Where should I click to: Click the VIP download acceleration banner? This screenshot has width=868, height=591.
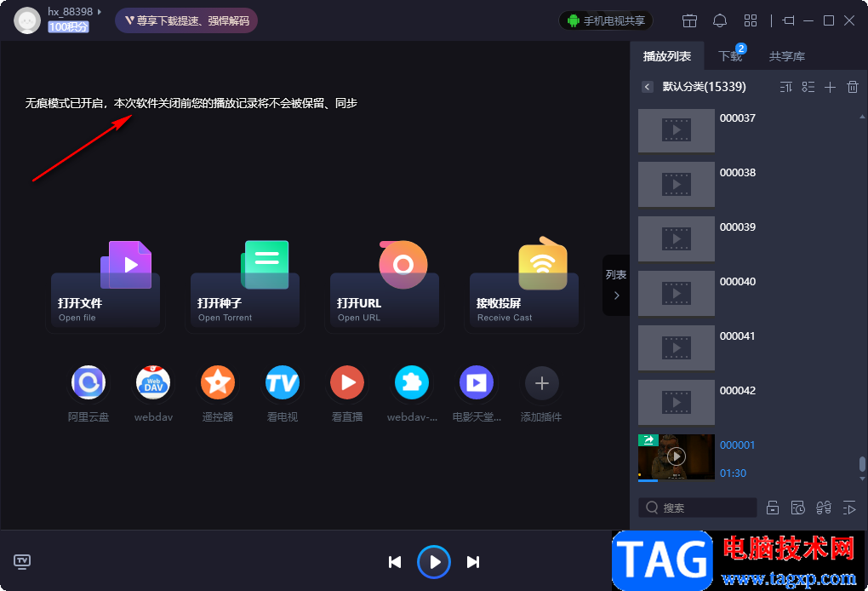(x=186, y=20)
